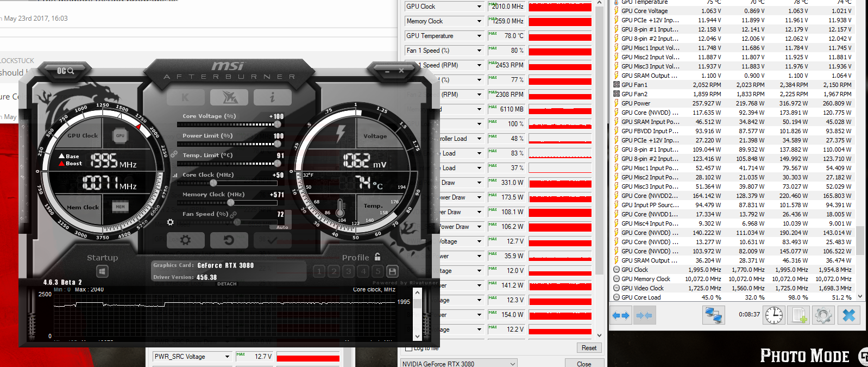Click DETACH on the monitoring graph
868x367 pixels.
[x=227, y=284]
